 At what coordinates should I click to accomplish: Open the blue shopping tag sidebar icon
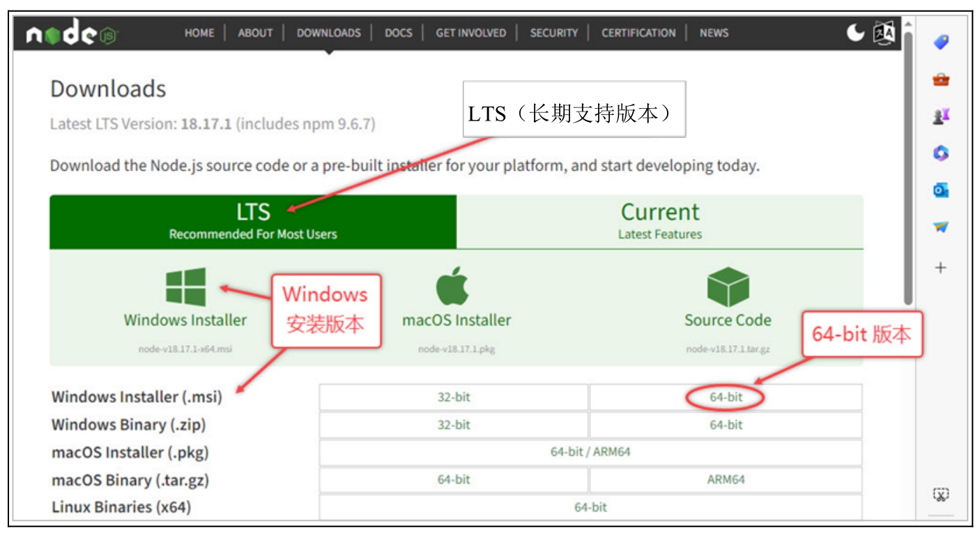click(x=941, y=43)
